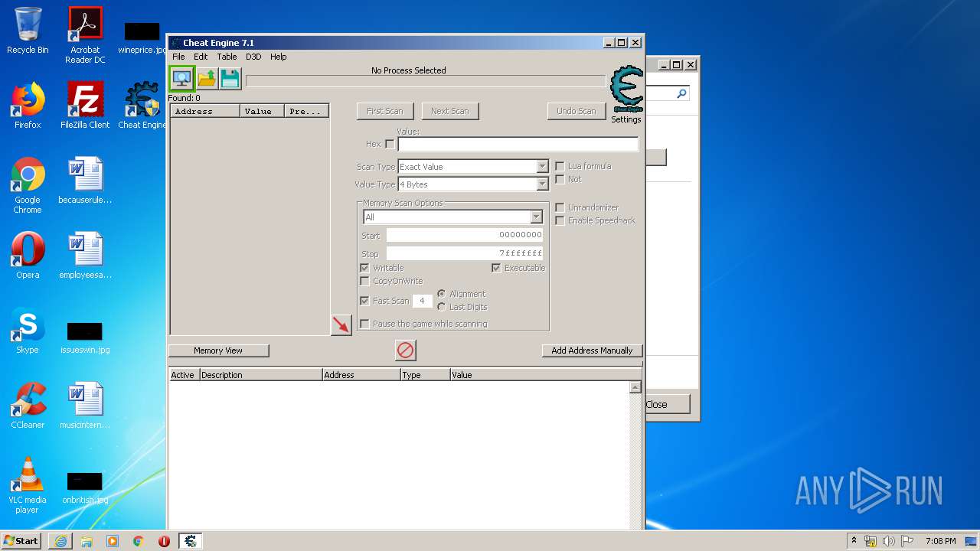Viewport: 980px width, 551px height.
Task: Open Cheat Engine desktop shortcut
Action: 142,106
